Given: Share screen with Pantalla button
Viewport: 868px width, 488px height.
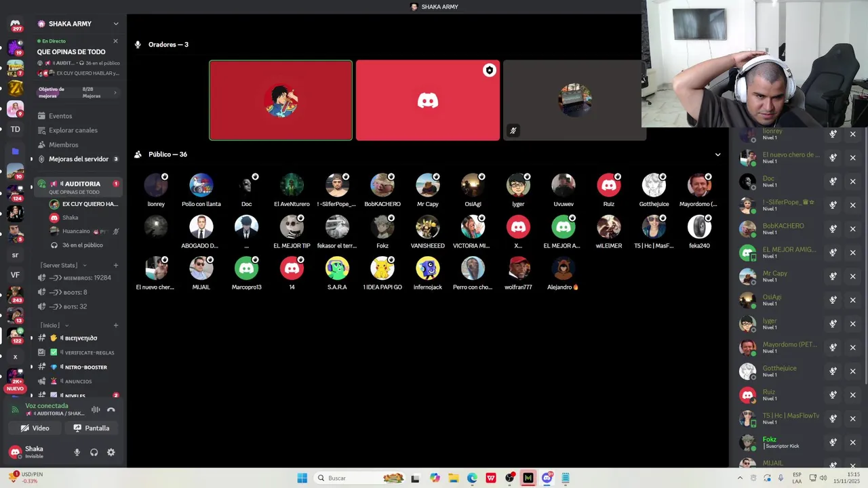Looking at the screenshot, I should point(92,428).
